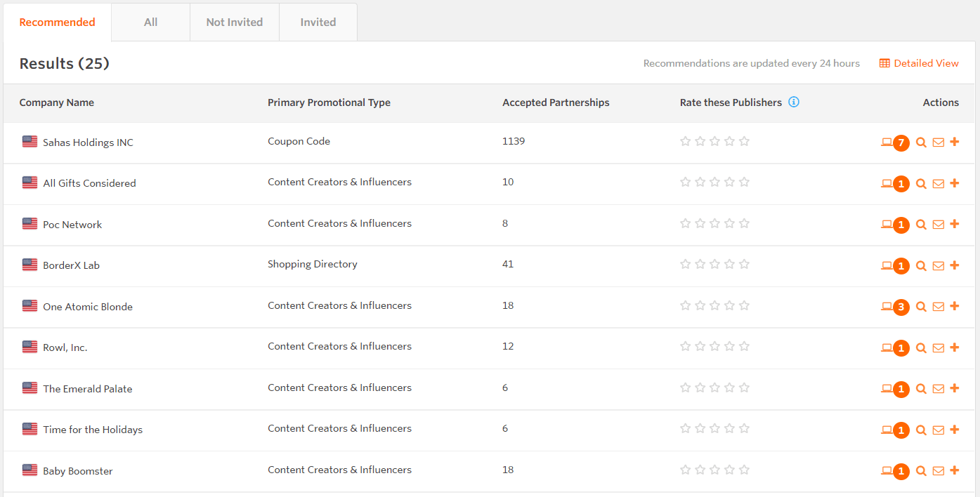Image resolution: width=980 pixels, height=497 pixels.
Task: Select the Invited tab
Action: click(x=318, y=22)
